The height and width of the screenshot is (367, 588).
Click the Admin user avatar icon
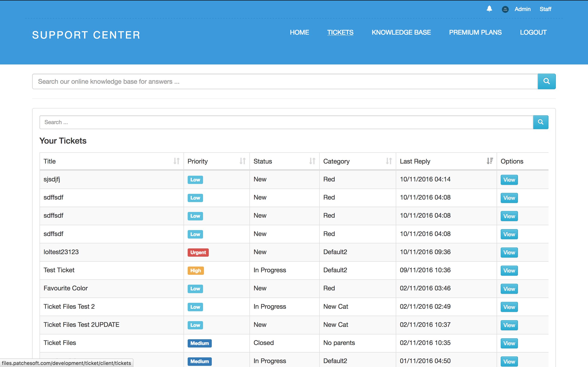505,9
